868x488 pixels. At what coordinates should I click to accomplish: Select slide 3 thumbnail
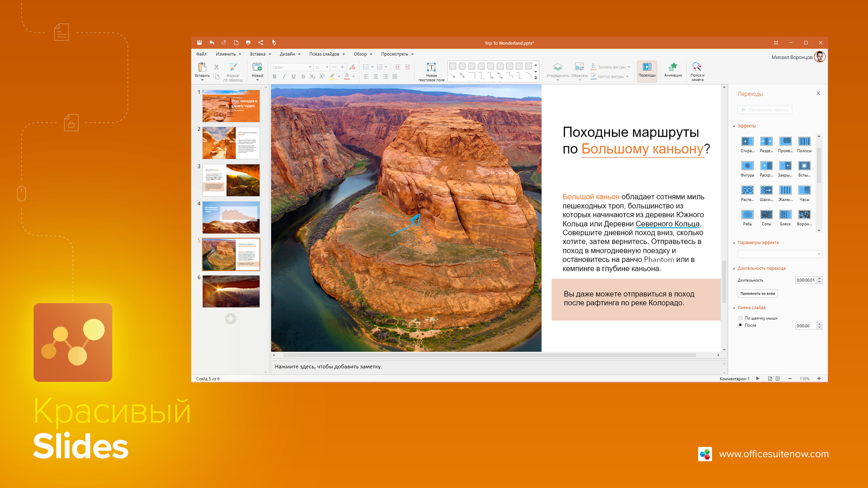point(231,180)
